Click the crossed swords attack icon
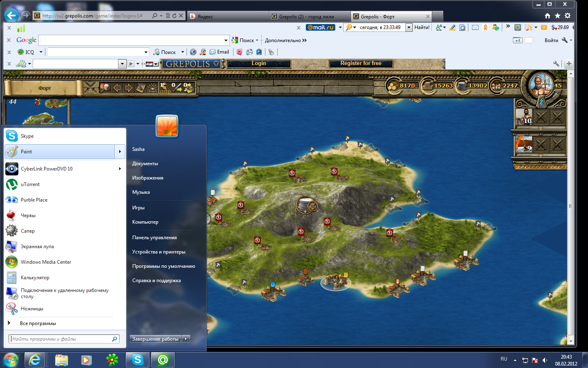This screenshot has width=588, height=368. [x=91, y=88]
